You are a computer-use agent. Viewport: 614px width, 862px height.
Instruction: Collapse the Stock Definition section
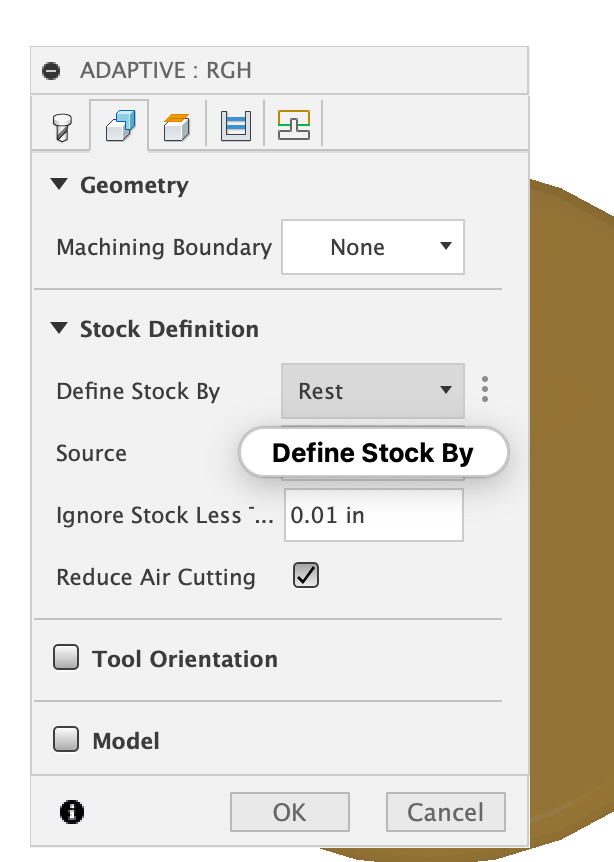pyautogui.click(x=59, y=328)
